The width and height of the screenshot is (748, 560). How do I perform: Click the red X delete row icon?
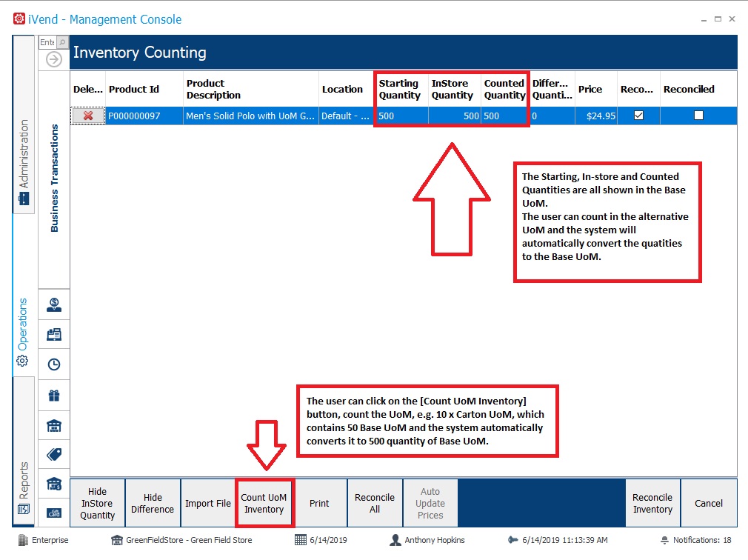point(88,116)
